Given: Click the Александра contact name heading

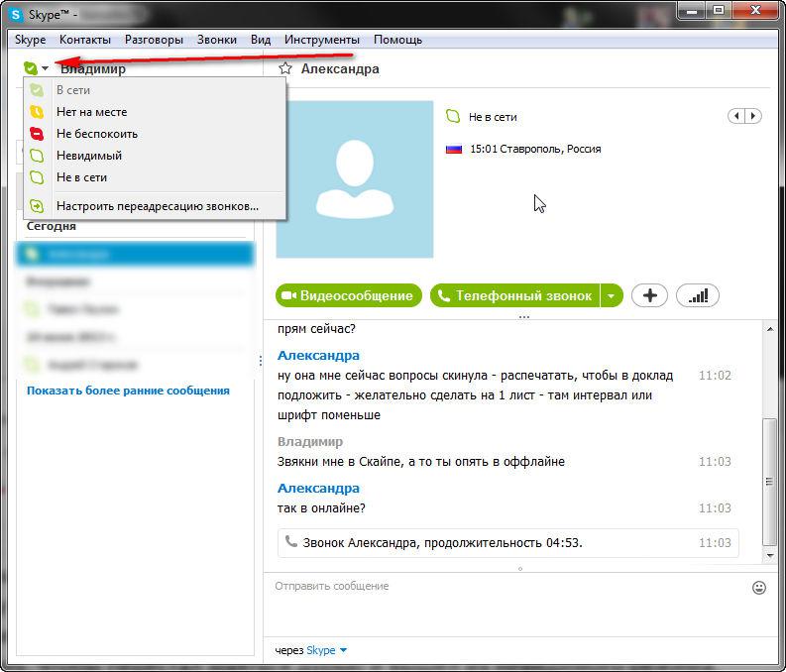Looking at the screenshot, I should click(x=340, y=68).
